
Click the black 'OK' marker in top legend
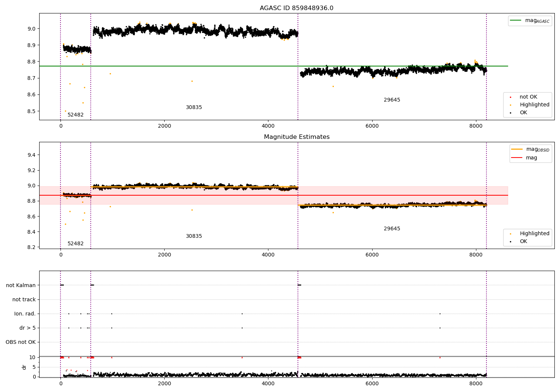click(x=511, y=113)
